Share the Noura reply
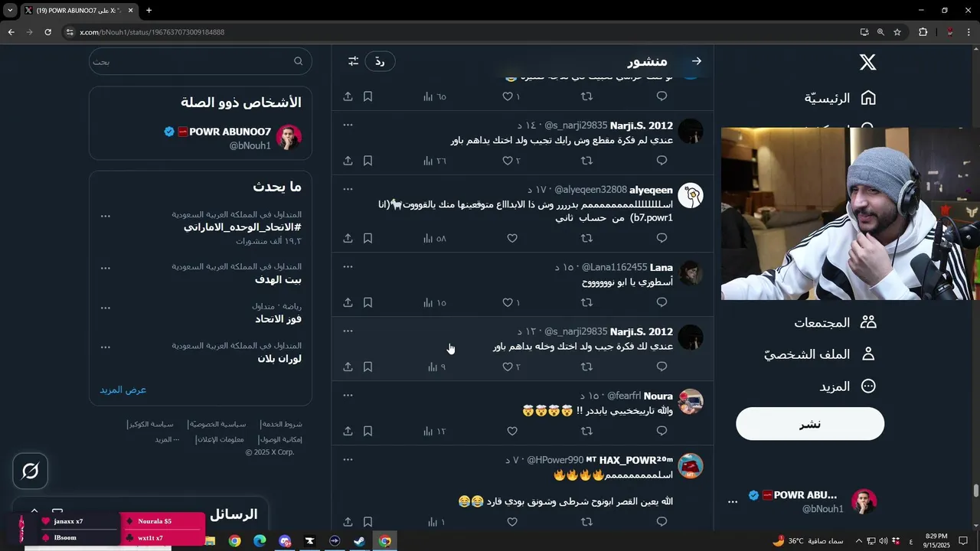980x551 pixels. pyautogui.click(x=348, y=431)
